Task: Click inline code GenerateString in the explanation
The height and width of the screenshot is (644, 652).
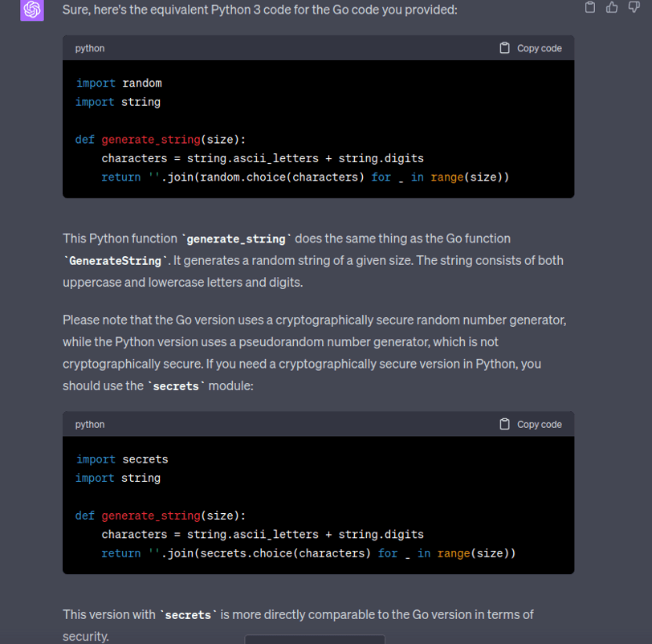Action: 116,261
